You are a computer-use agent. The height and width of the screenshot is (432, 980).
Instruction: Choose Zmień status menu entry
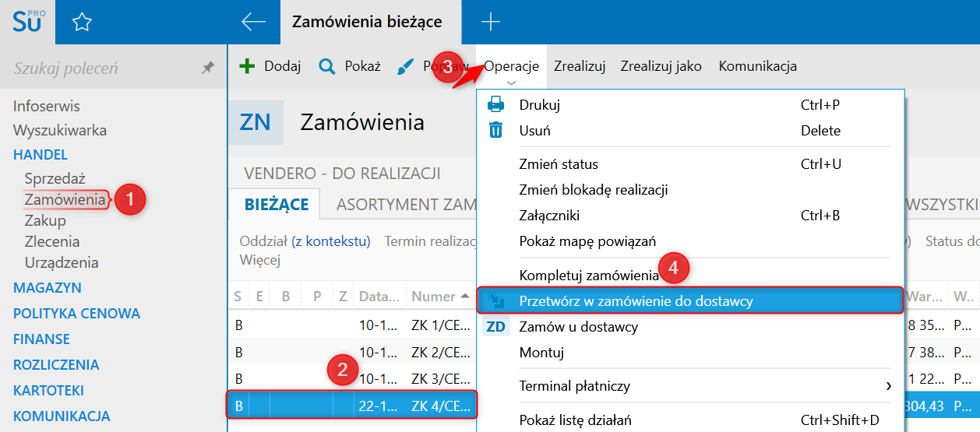click(559, 164)
